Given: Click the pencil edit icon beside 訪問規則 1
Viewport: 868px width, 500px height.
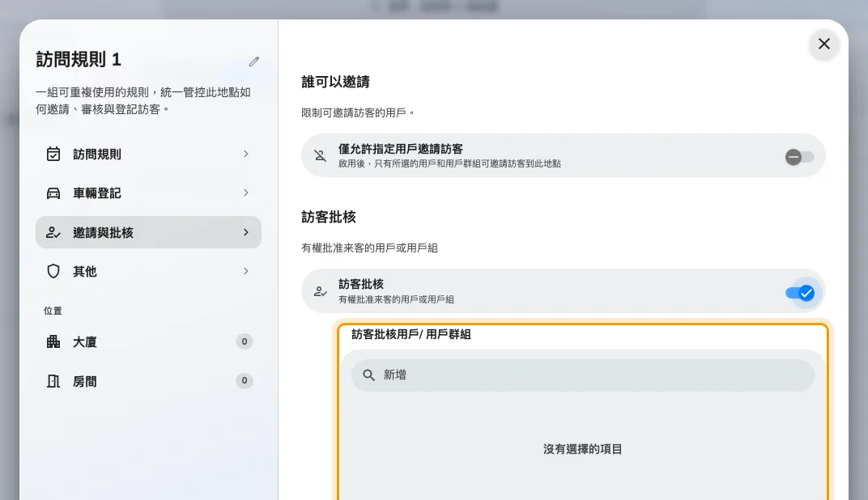Looking at the screenshot, I should tap(253, 61).
